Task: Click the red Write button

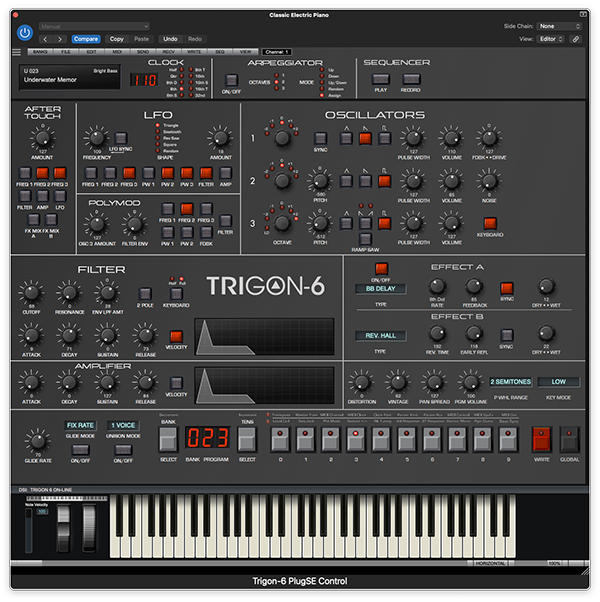Action: pos(542,439)
